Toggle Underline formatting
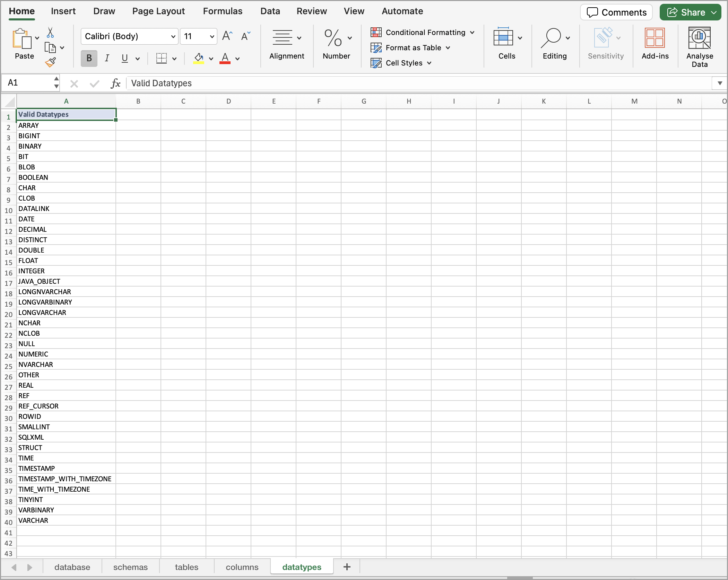This screenshot has width=728, height=580. point(125,58)
